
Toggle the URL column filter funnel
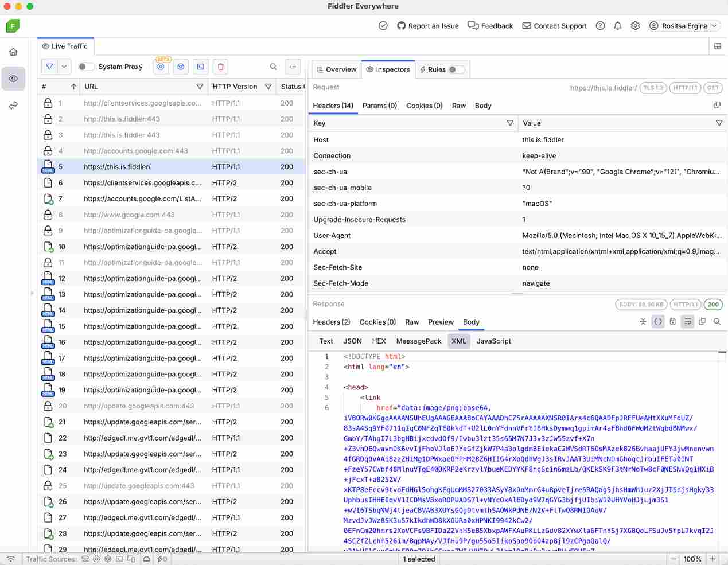coord(200,87)
